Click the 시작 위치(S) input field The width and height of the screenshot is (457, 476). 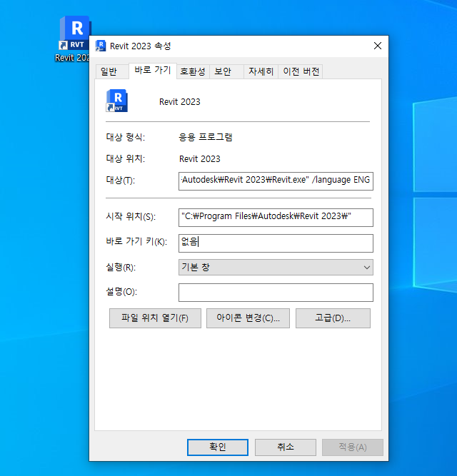point(276,218)
